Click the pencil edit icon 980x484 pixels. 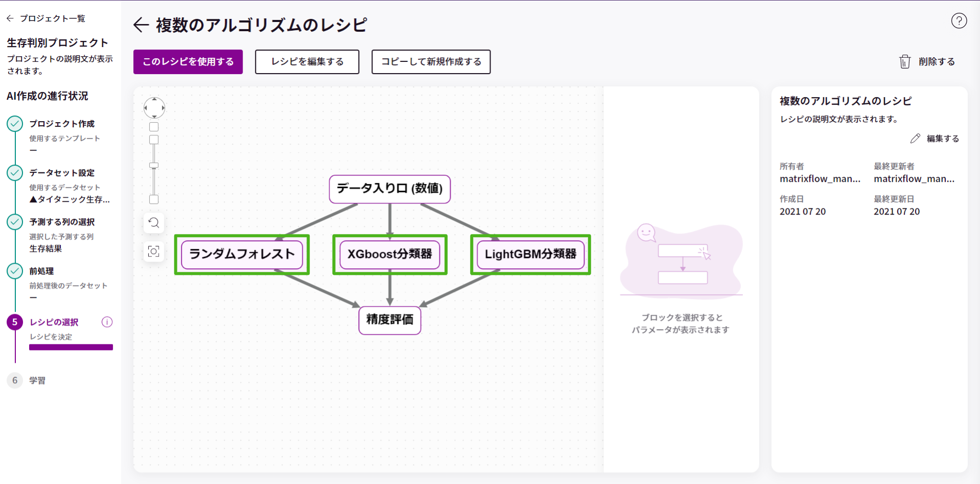tap(915, 139)
